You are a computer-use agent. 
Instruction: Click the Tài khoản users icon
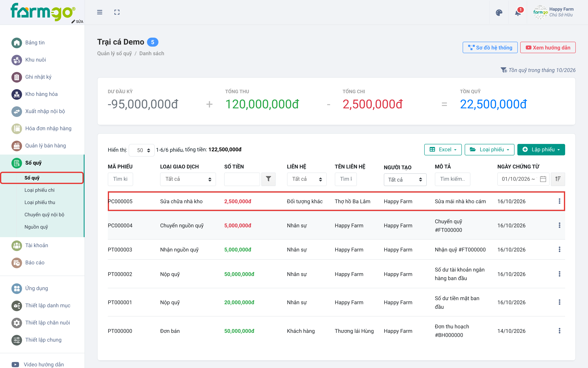pyautogui.click(x=17, y=246)
